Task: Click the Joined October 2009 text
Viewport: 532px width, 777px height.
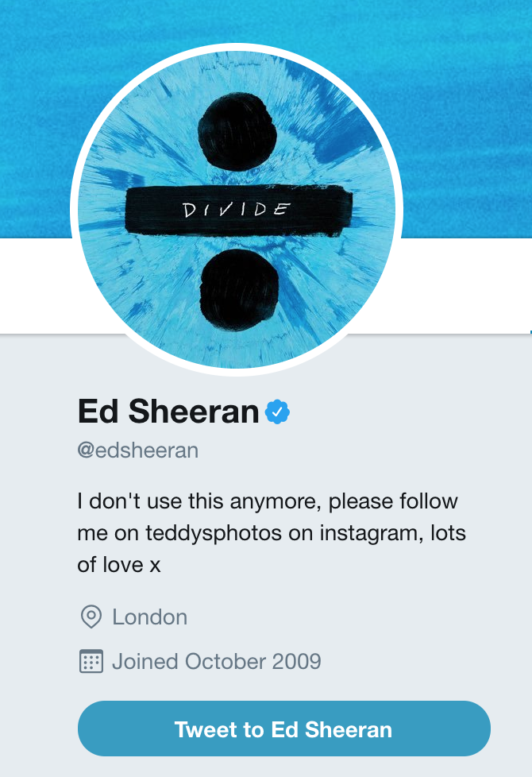Action: coord(217,662)
